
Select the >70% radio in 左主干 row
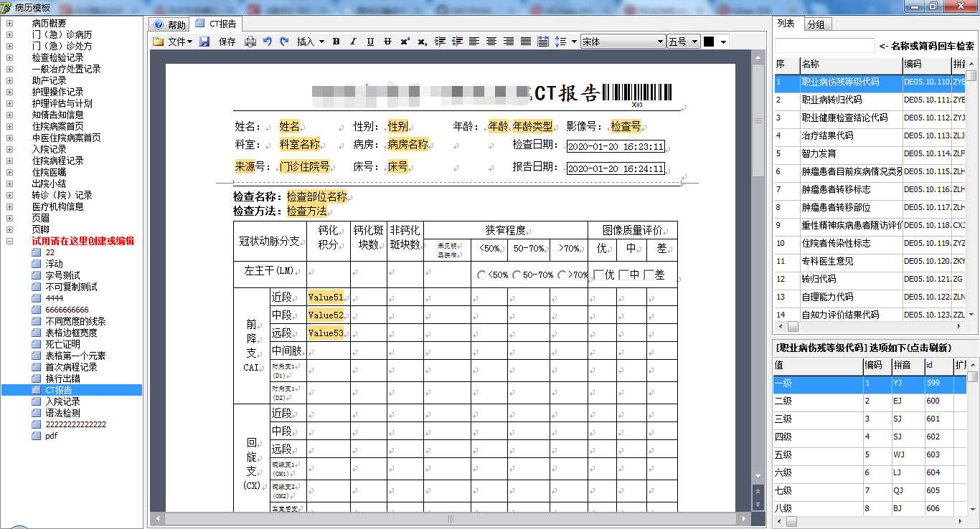point(562,275)
